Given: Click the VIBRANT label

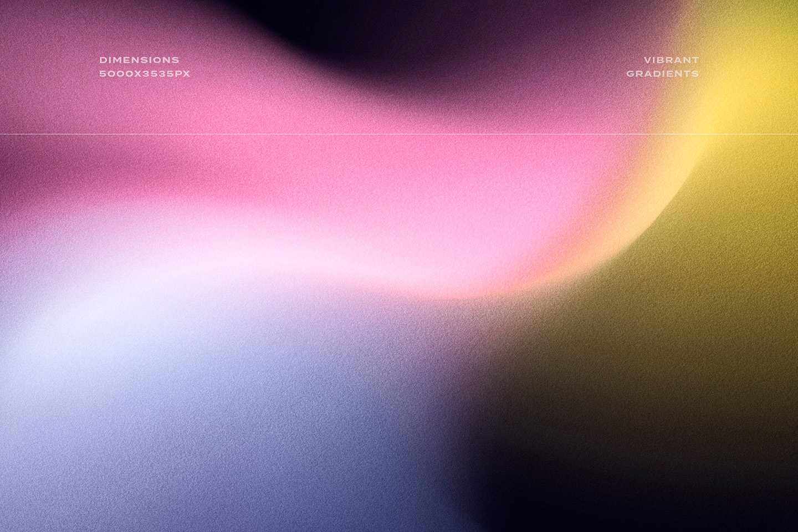Looking at the screenshot, I should tap(671, 59).
